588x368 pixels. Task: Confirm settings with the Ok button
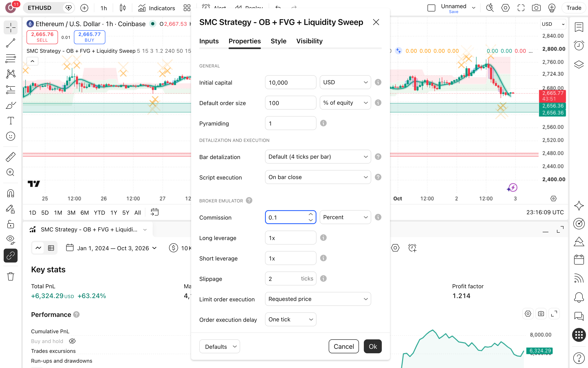pyautogui.click(x=373, y=346)
